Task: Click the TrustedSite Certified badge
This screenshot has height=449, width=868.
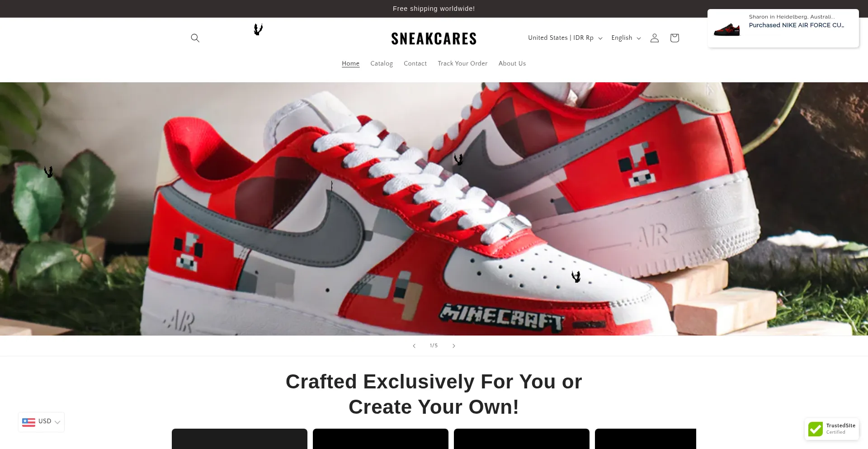Action: [832, 429]
